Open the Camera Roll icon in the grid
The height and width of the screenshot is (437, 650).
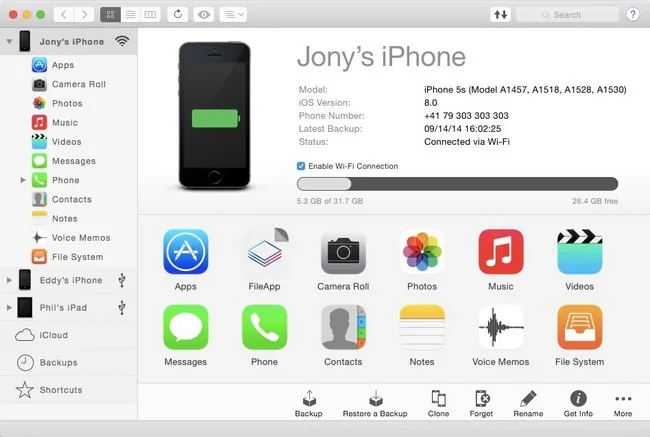click(x=343, y=252)
